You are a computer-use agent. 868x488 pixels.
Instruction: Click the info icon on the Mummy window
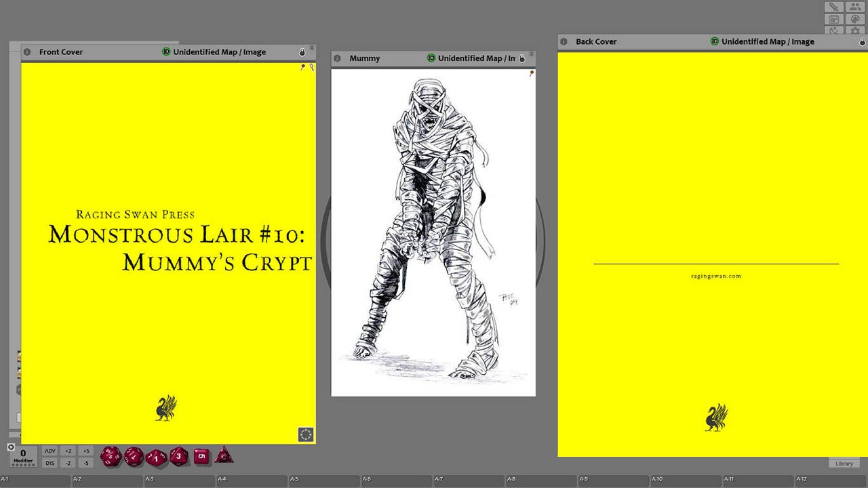tap(337, 58)
